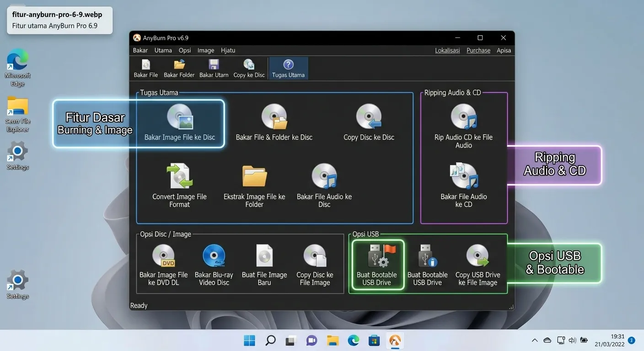The image size is (644, 351).
Task: Select Buat Bootable USB Drive with info badge
Action: click(x=428, y=265)
